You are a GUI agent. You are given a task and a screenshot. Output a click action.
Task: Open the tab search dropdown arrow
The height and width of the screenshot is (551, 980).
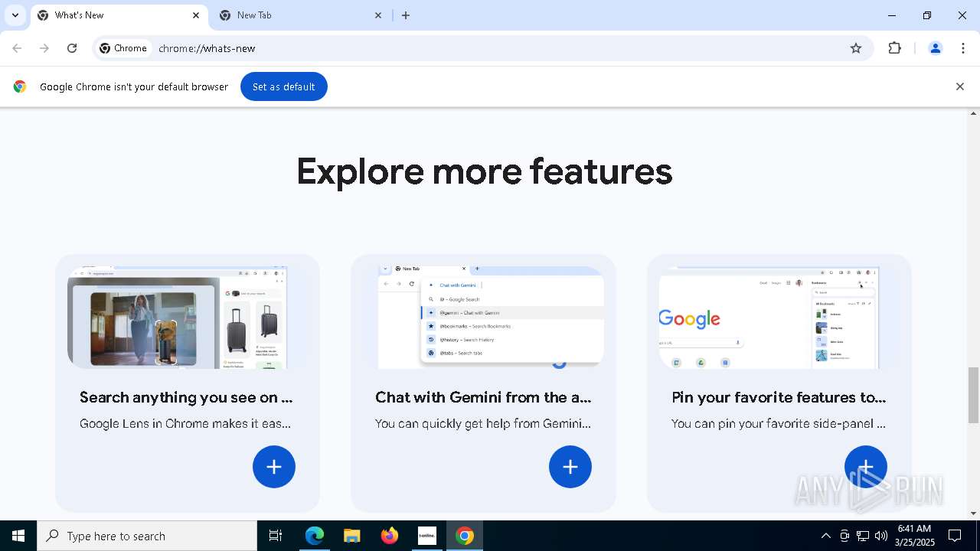pyautogui.click(x=15, y=15)
